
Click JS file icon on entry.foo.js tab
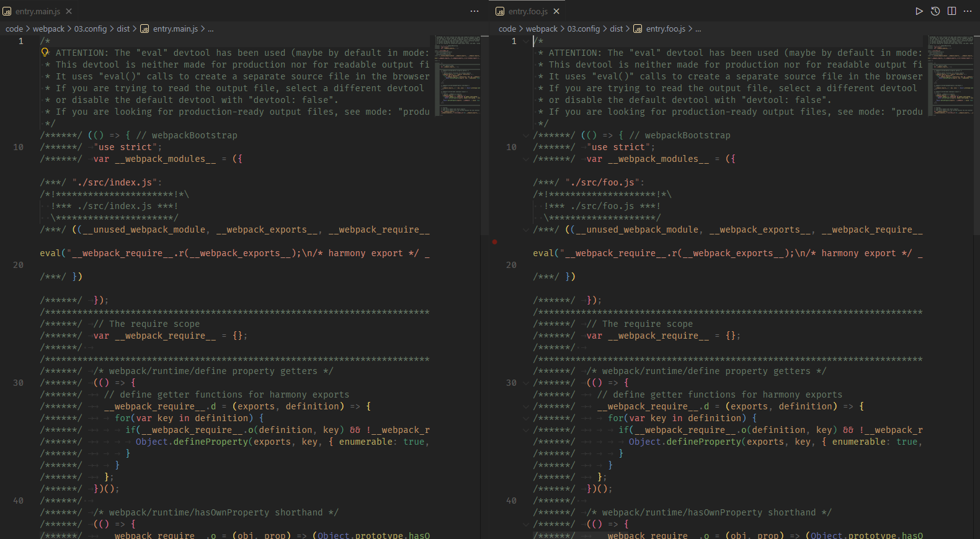tap(500, 11)
